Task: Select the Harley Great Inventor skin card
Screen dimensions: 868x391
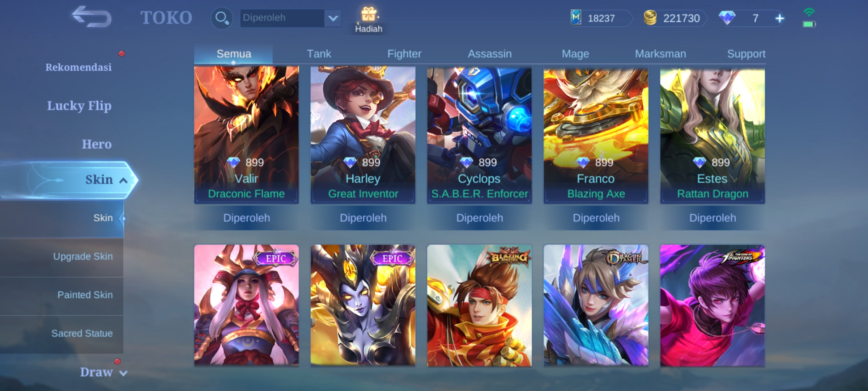Action: tap(363, 135)
